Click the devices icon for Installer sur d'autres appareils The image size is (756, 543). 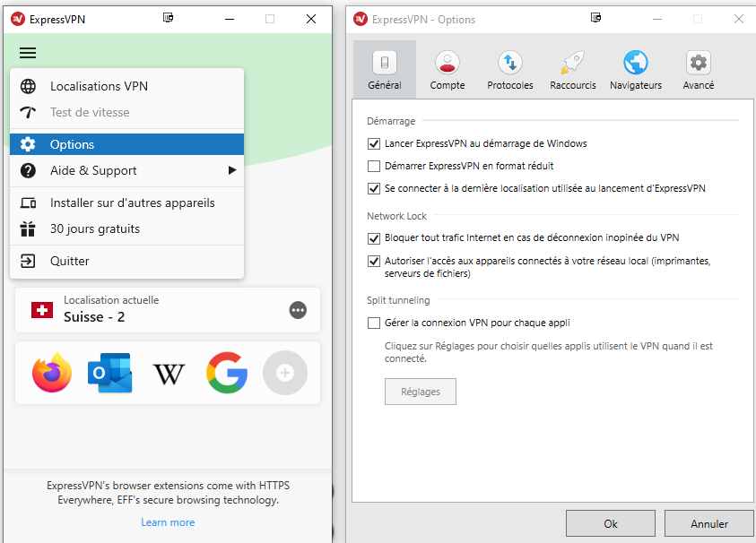pos(28,203)
